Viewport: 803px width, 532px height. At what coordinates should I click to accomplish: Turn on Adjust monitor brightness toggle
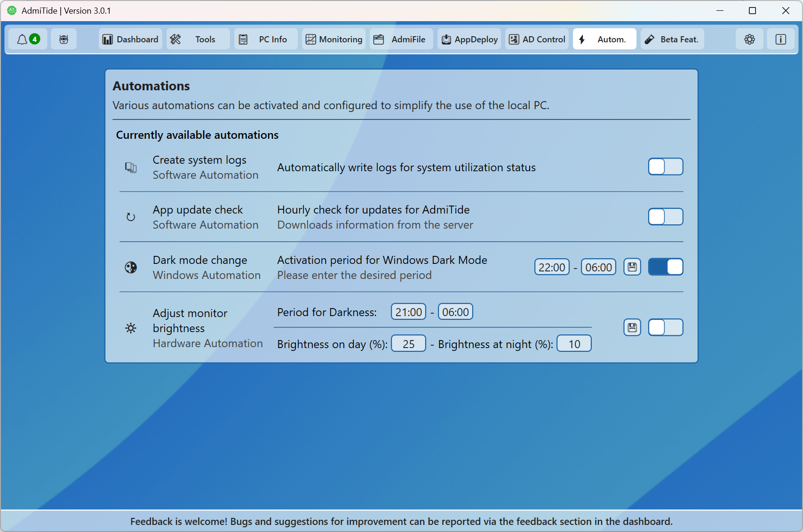[665, 327]
